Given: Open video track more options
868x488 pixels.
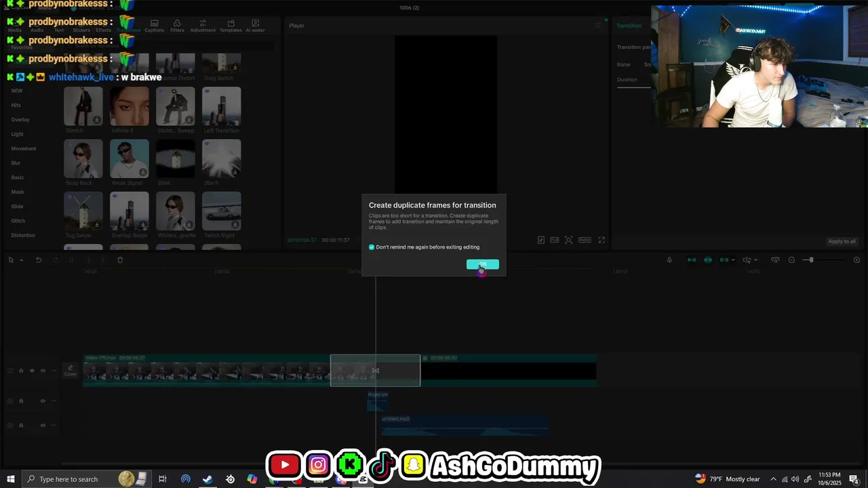Looking at the screenshot, I should pyautogui.click(x=54, y=371).
